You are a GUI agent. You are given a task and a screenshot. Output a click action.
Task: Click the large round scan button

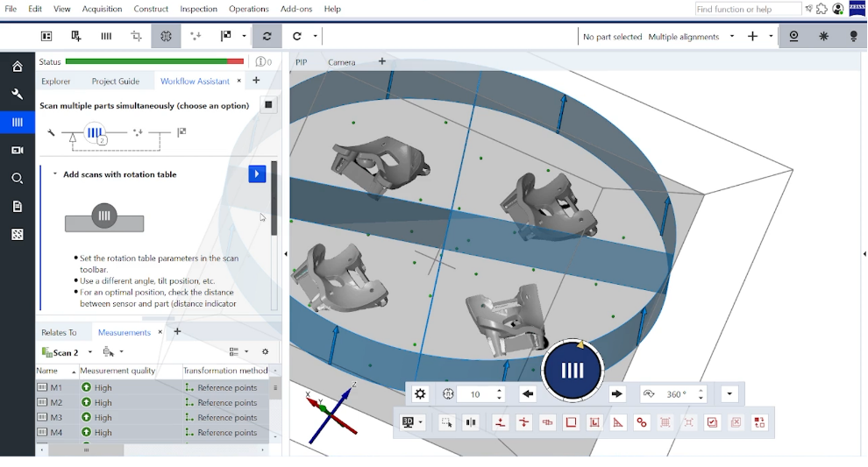(x=573, y=371)
